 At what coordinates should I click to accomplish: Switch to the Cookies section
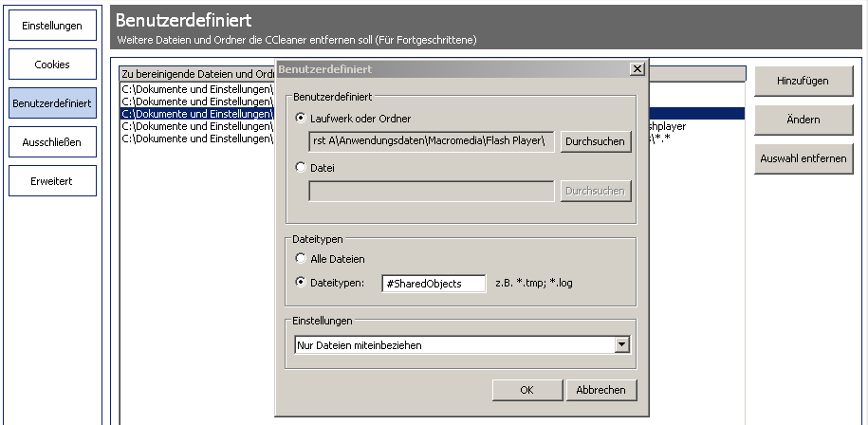pos(52,65)
